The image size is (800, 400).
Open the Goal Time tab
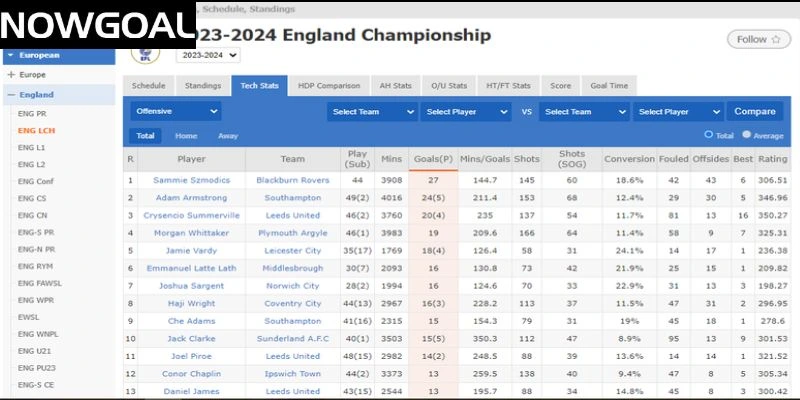pos(608,86)
